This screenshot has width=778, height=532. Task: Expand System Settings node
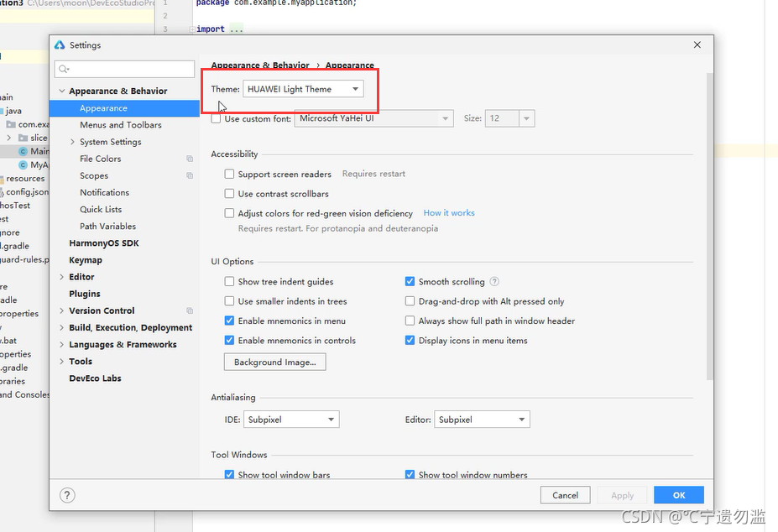click(x=72, y=142)
